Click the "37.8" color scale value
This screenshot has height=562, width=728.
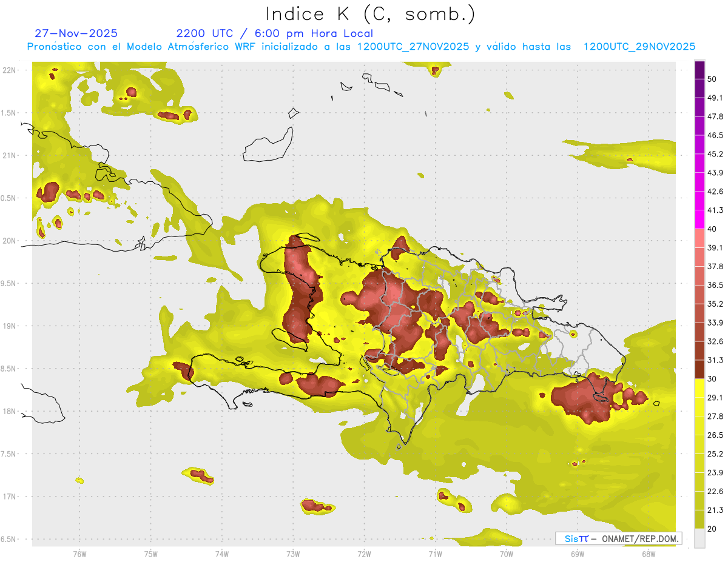click(x=716, y=266)
